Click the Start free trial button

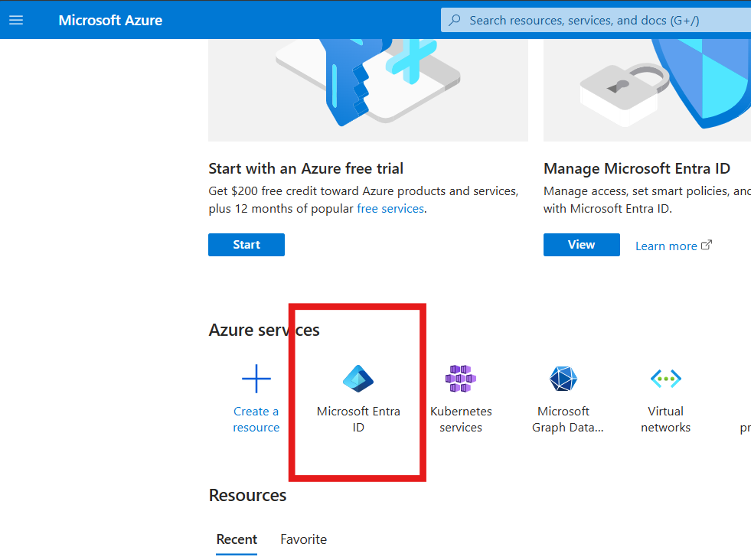[247, 245]
